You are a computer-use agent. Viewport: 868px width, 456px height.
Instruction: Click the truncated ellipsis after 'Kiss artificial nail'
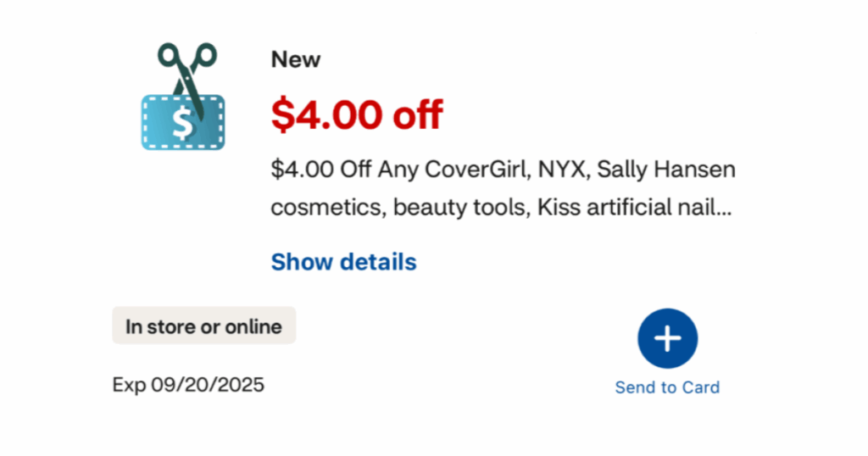click(x=723, y=207)
